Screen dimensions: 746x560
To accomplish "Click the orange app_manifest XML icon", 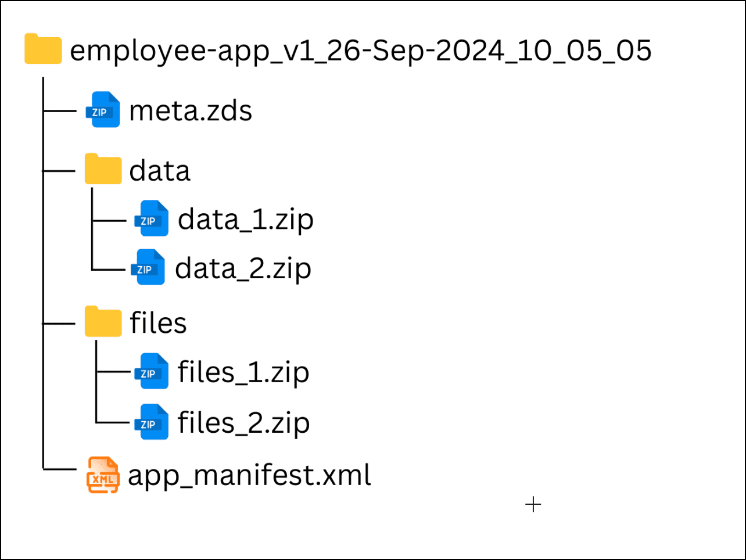I will [x=103, y=475].
